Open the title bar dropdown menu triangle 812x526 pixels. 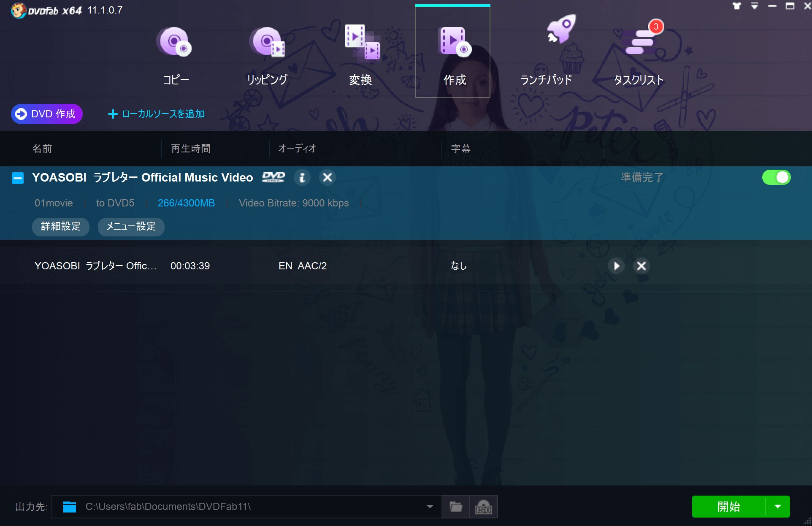point(755,6)
